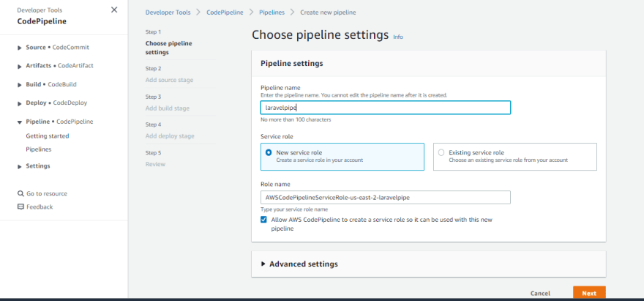
Task: Select Step 4 Add deploy stage
Action: (170, 136)
